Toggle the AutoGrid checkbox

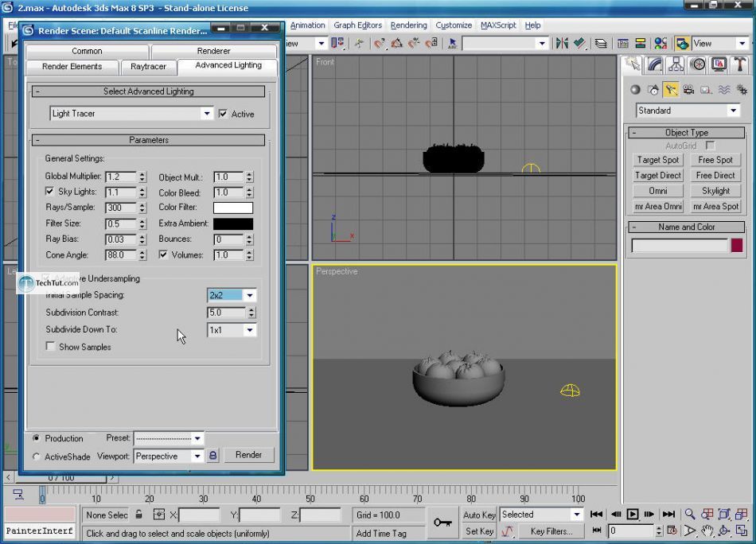point(710,145)
